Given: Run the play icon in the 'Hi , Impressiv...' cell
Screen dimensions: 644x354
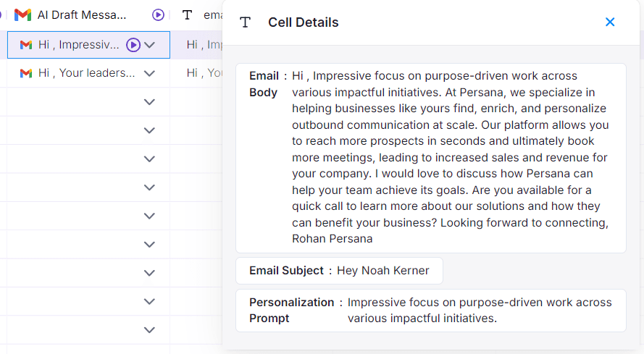Looking at the screenshot, I should 133,45.
